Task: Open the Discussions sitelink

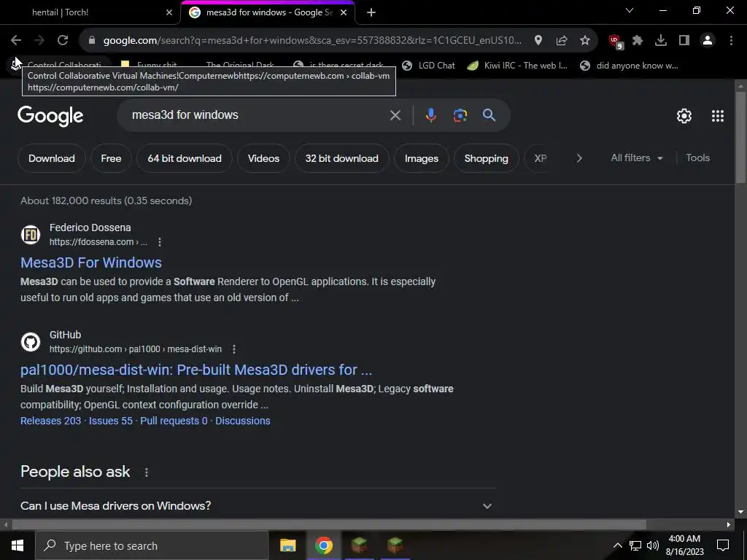Action: 242,421
